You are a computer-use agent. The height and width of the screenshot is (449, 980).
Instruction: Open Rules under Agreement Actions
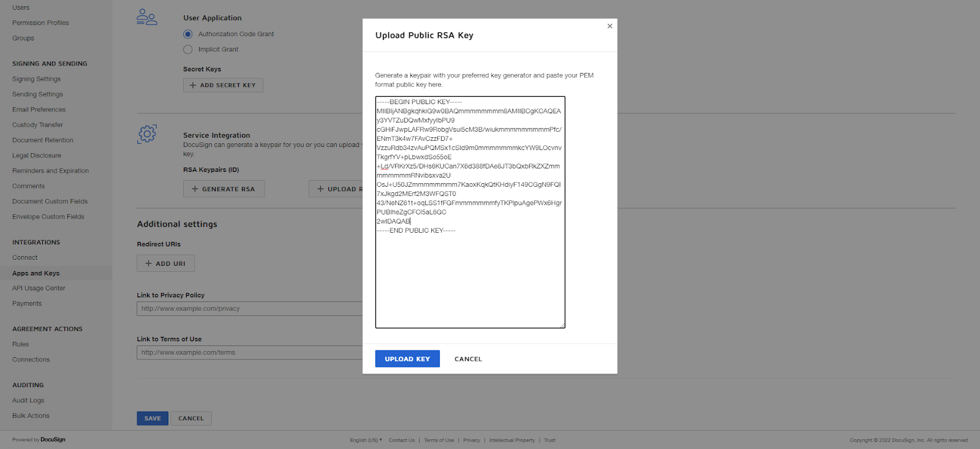tap(20, 344)
